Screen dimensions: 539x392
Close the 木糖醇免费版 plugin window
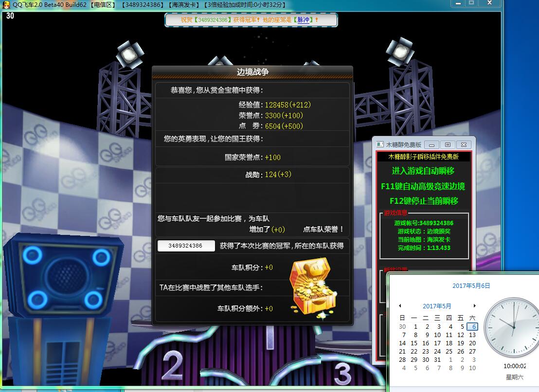pos(464,144)
